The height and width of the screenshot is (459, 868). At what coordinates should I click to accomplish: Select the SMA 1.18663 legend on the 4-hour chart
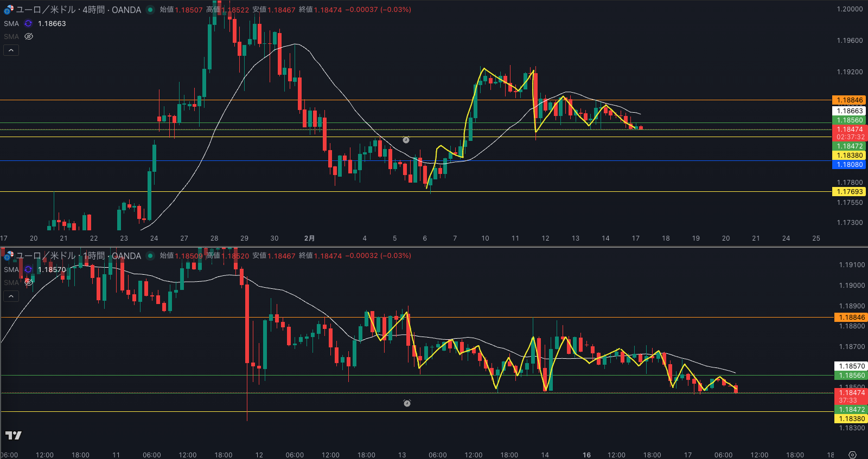coord(52,24)
